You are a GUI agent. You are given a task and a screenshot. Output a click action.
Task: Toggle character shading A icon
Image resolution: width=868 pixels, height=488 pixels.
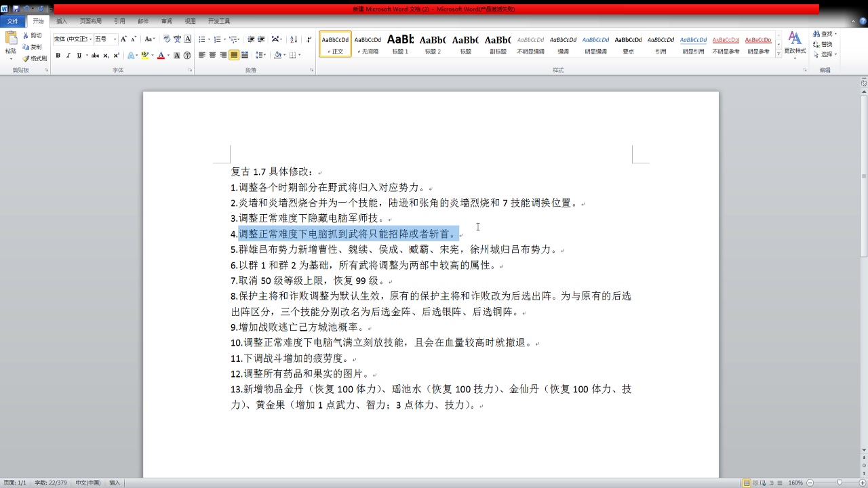click(x=178, y=56)
